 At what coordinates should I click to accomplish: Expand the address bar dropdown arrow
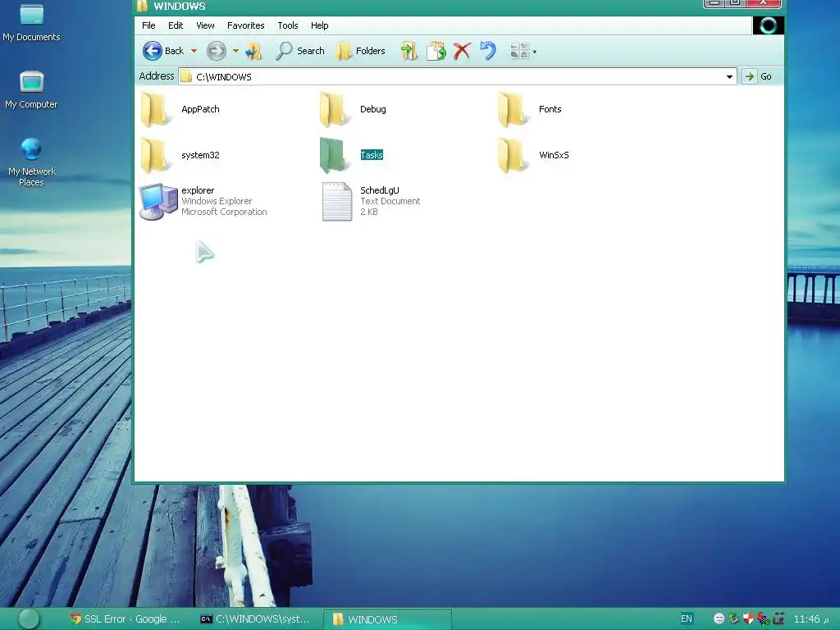[729, 76]
